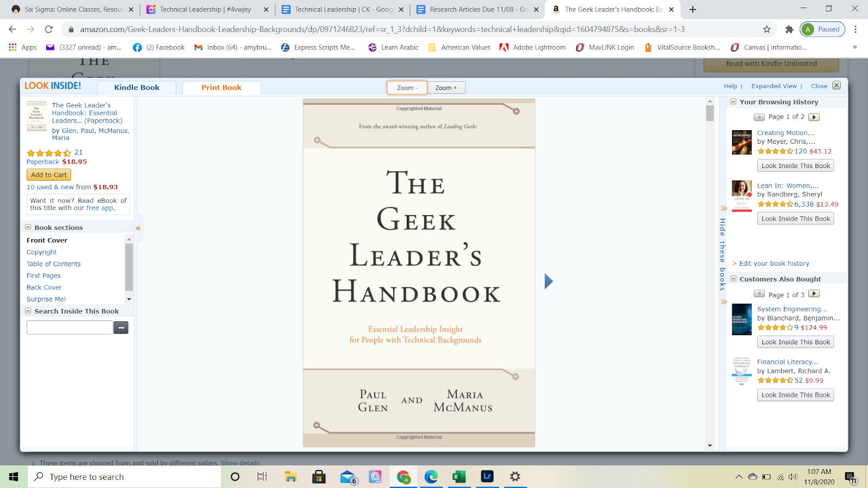Open Task View on taskbar
Viewport: 868px width, 488px height.
coord(262,477)
